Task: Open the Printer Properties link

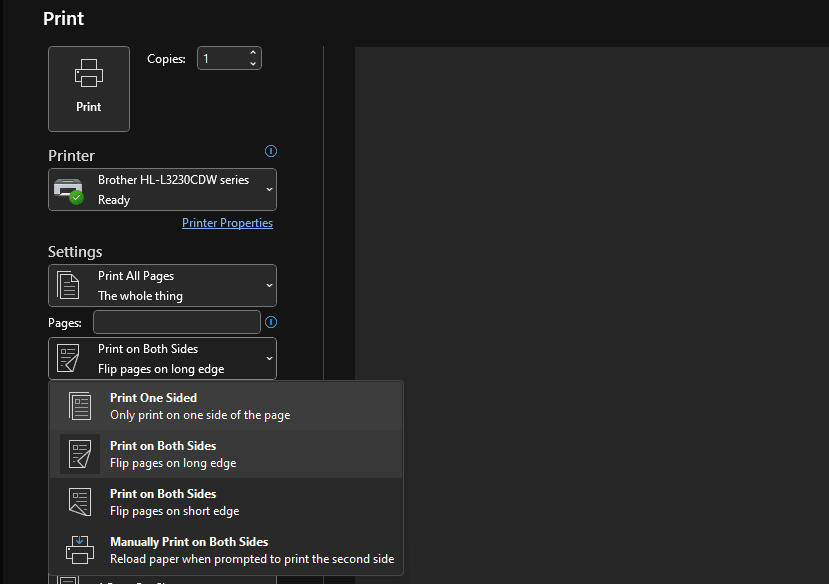Action: point(227,223)
